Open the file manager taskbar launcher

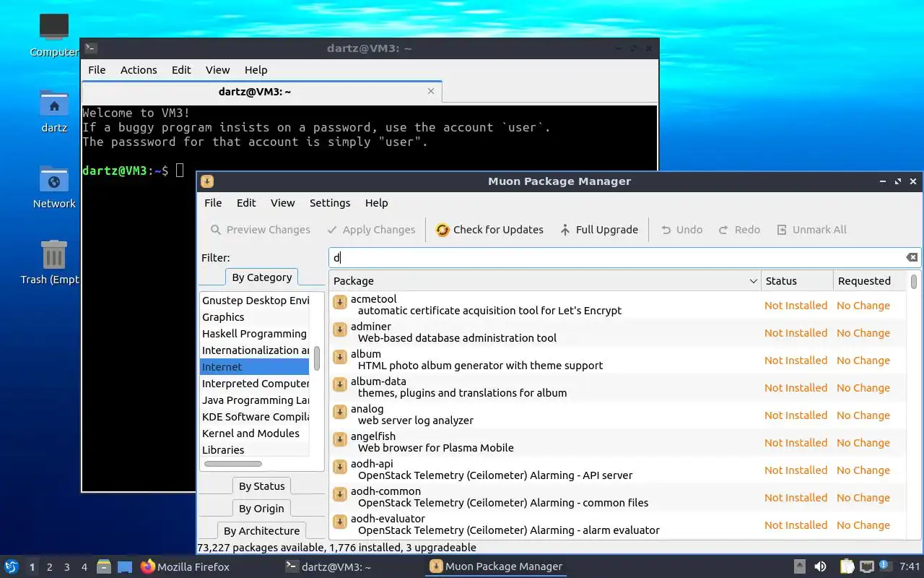(x=104, y=566)
